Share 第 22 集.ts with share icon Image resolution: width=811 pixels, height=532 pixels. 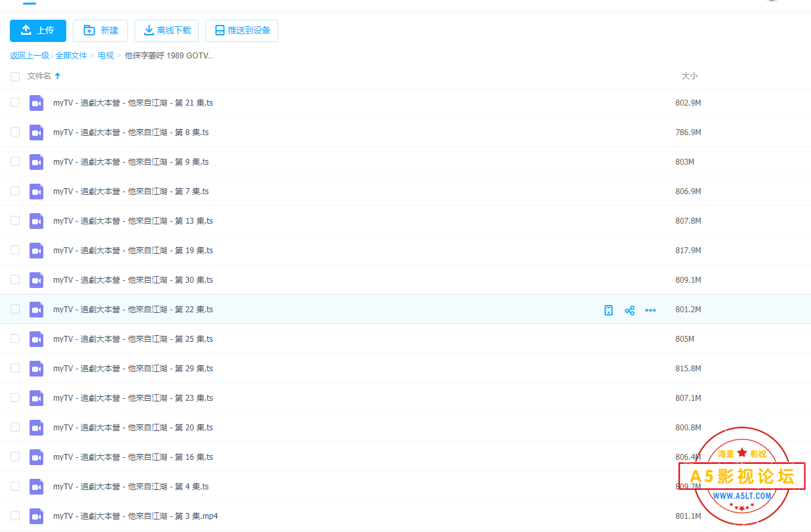[x=629, y=310]
